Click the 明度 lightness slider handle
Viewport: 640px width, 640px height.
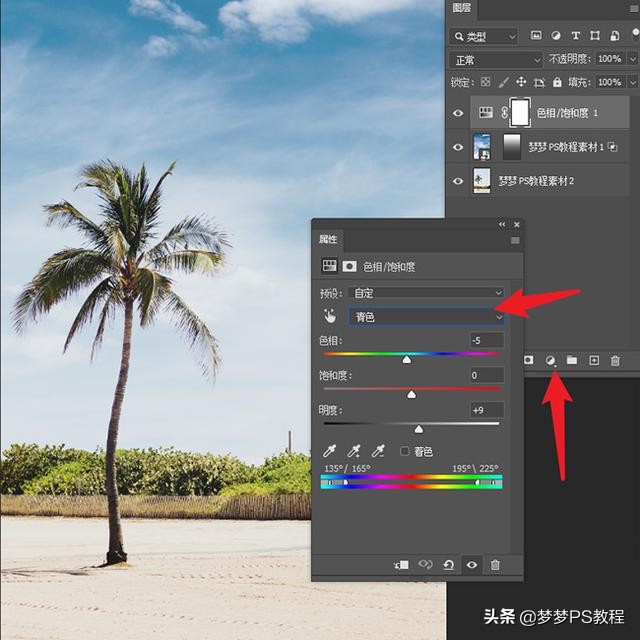coord(418,429)
